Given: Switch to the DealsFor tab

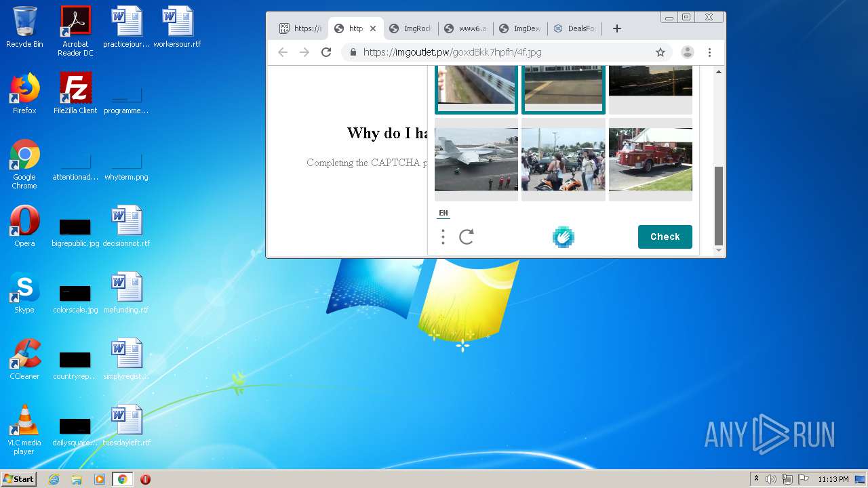Looking at the screenshot, I should [x=576, y=28].
